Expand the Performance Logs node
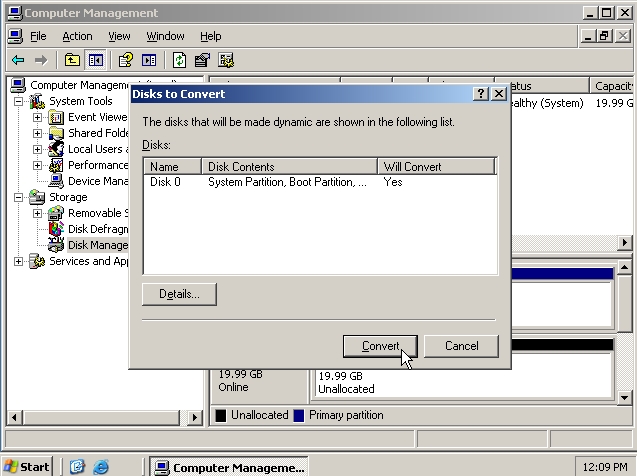Image resolution: width=637 pixels, height=476 pixels. tap(37, 165)
